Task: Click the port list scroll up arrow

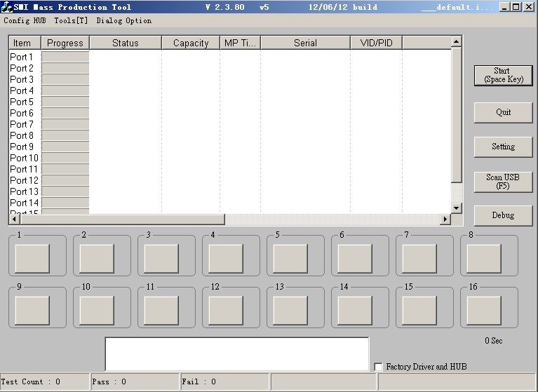Action: tap(457, 42)
